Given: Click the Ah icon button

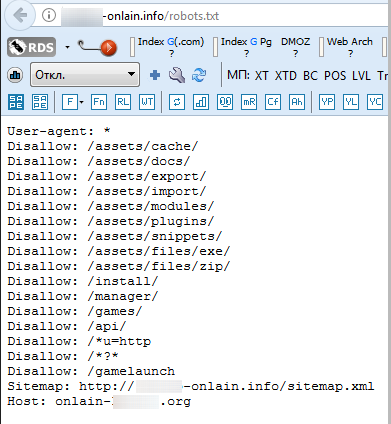Looking at the screenshot, I should (x=297, y=102).
